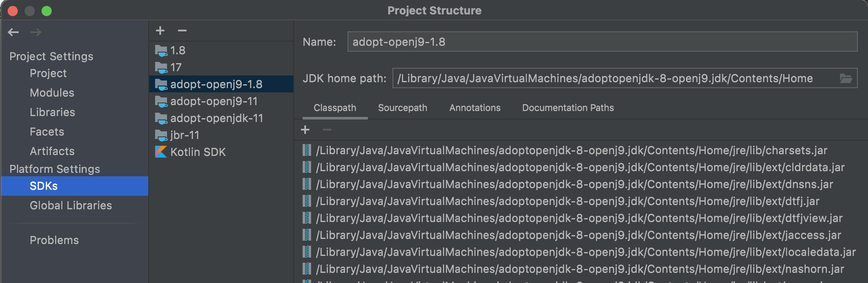Select the ext/cldrdata.jar classpath path
Screen dimensions: 868x283
(x=580, y=167)
